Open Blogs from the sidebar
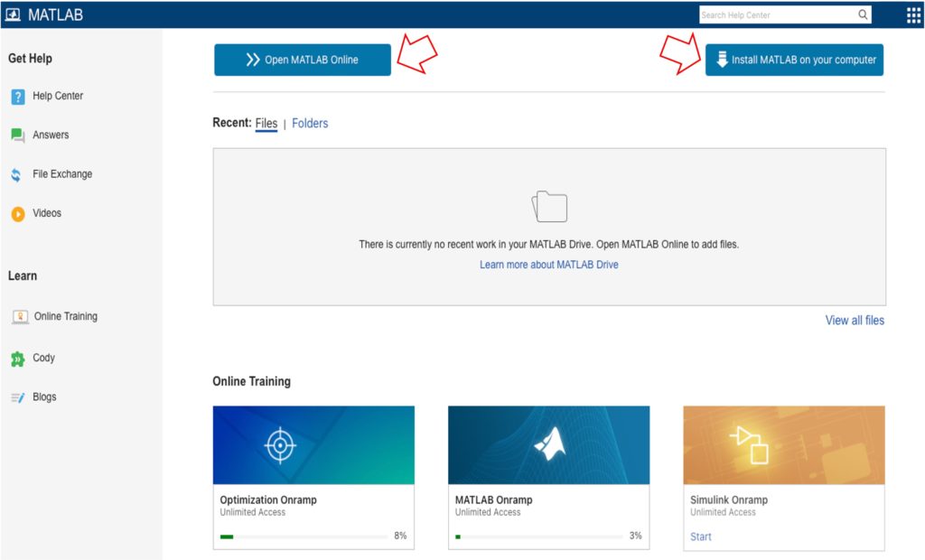This screenshot has height=560, width=925. point(44,397)
